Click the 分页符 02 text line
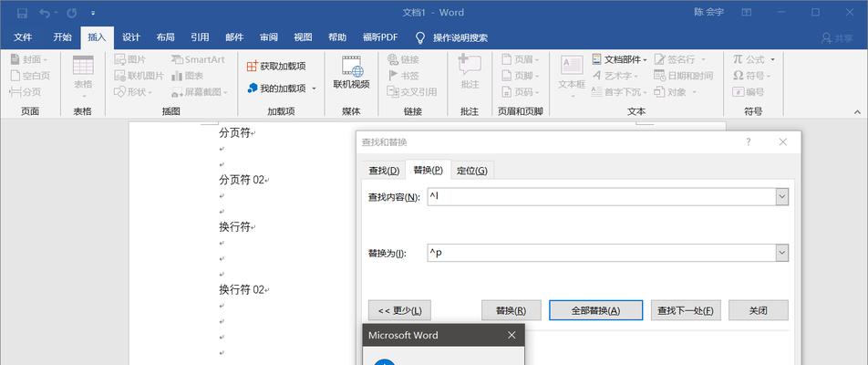Screen dimensions: 868x365 pos(242,180)
